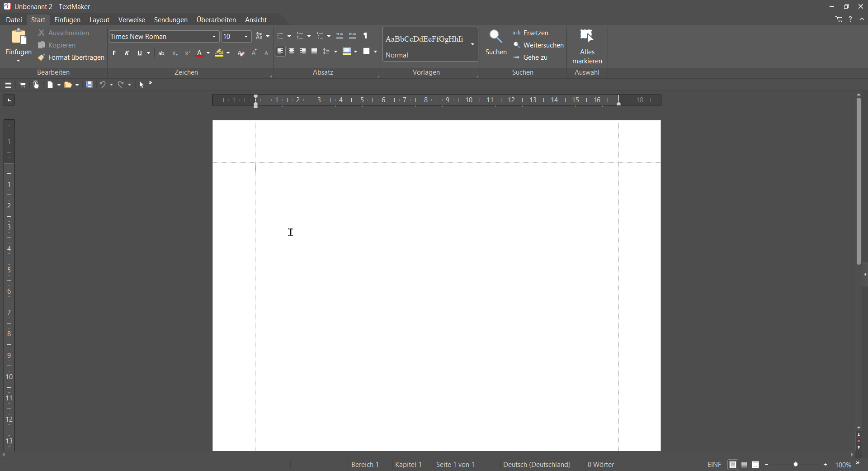Viewport: 868px width, 471px height.
Task: Click Weitersuchen in the Suchen group
Action: 542,45
